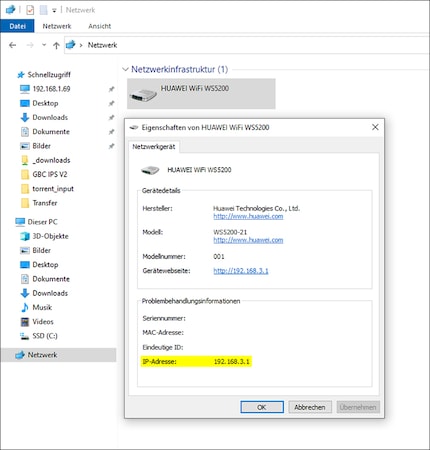Click the Netzwerk address bar field
This screenshot has height=450, width=430.
pos(247,45)
